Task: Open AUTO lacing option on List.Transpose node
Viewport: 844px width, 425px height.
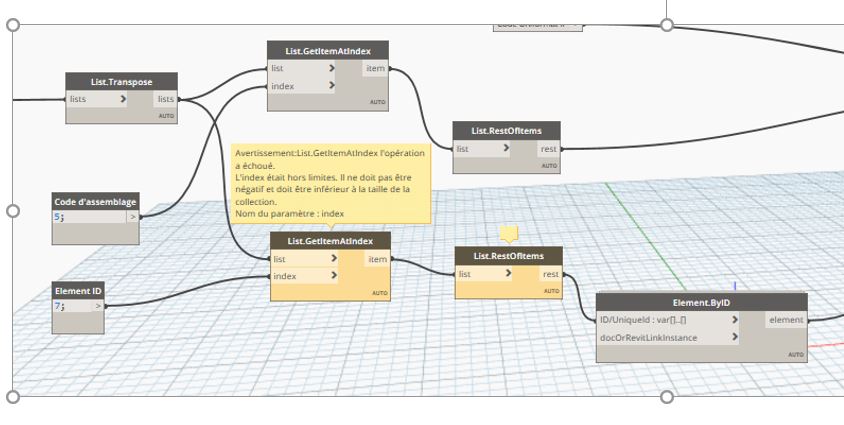Action: [x=166, y=116]
